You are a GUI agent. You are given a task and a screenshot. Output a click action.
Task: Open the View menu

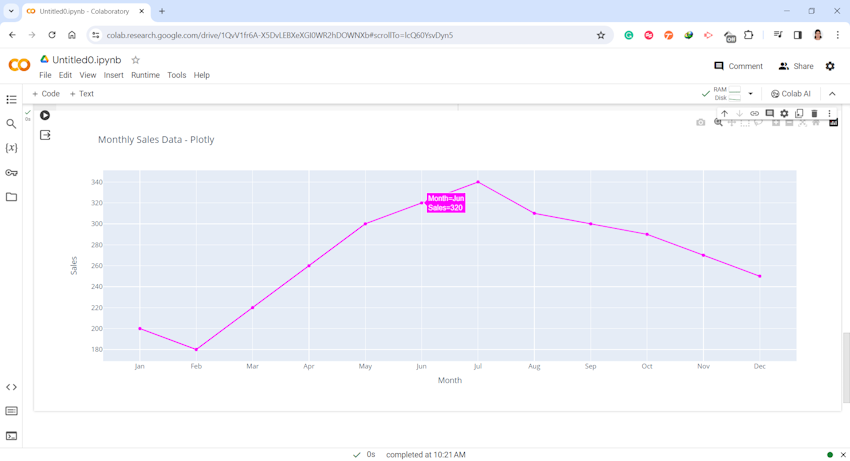[x=88, y=75]
